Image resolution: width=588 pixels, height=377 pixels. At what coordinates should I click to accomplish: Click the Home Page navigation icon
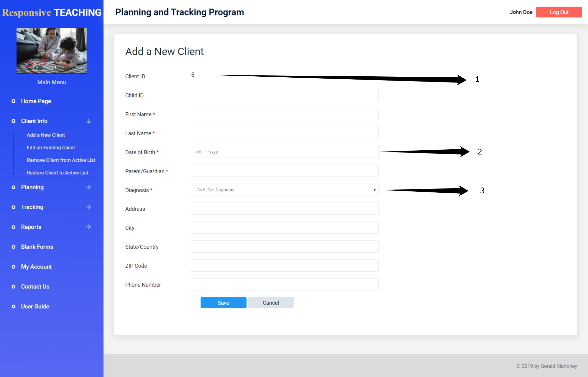(x=12, y=101)
